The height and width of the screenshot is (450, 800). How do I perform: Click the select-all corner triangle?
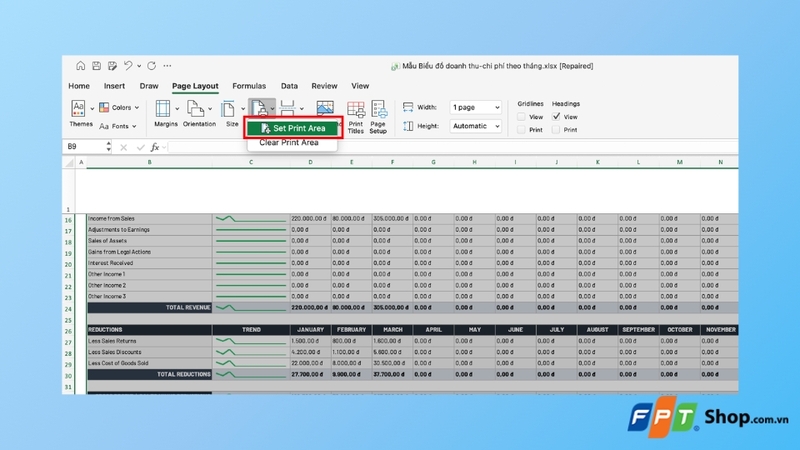(x=69, y=162)
